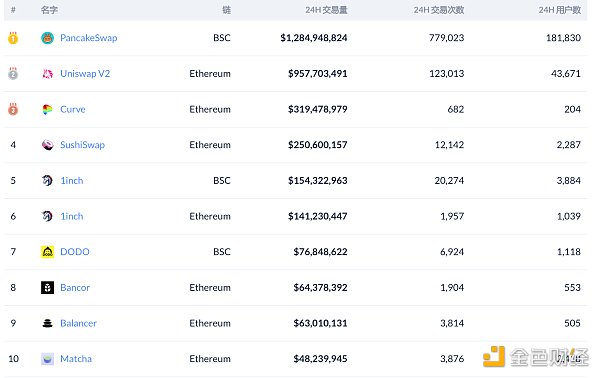The image size is (600, 378).
Task: Open the PancakeSwap link
Action: click(89, 38)
